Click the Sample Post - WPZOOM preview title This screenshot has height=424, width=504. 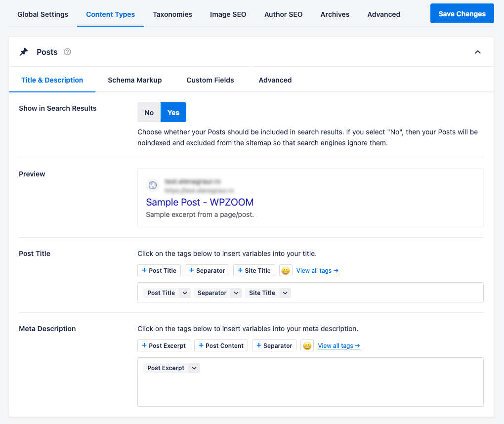(200, 202)
